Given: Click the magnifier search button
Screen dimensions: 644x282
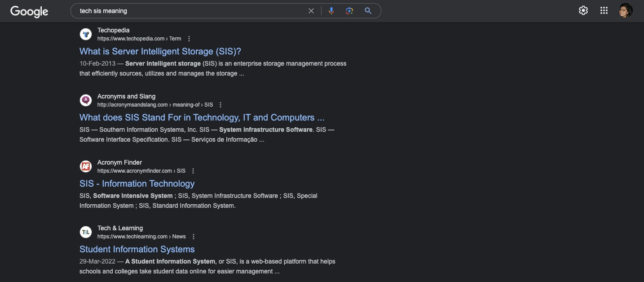Looking at the screenshot, I should [x=368, y=11].
